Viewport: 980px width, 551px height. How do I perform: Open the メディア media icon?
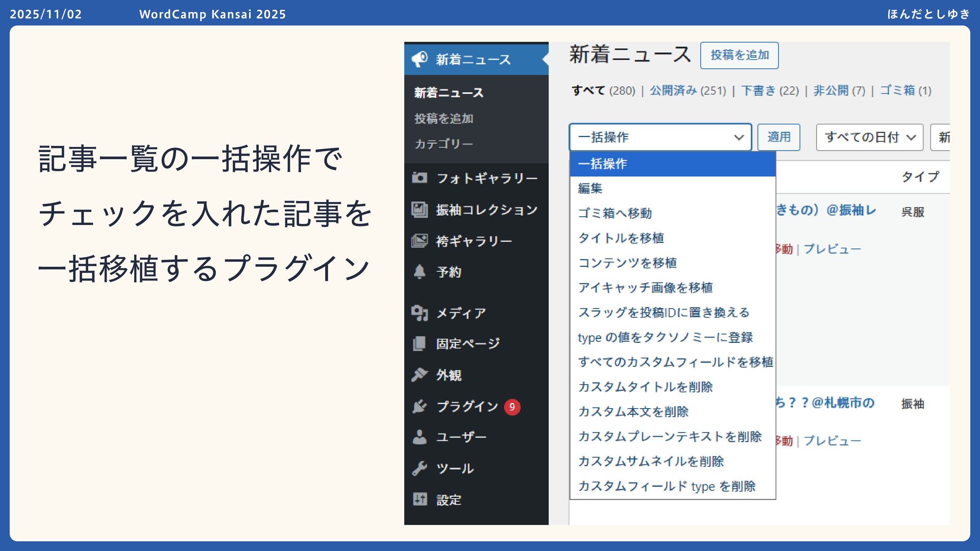420,313
